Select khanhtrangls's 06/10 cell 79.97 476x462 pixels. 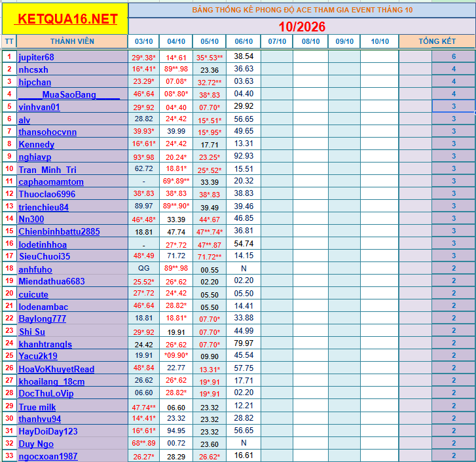pyautogui.click(x=244, y=343)
